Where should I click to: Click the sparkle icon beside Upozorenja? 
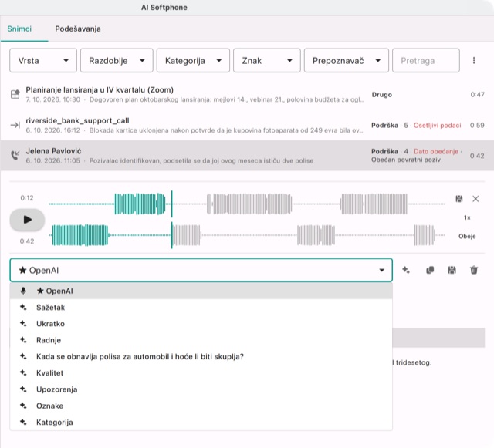coord(23,389)
